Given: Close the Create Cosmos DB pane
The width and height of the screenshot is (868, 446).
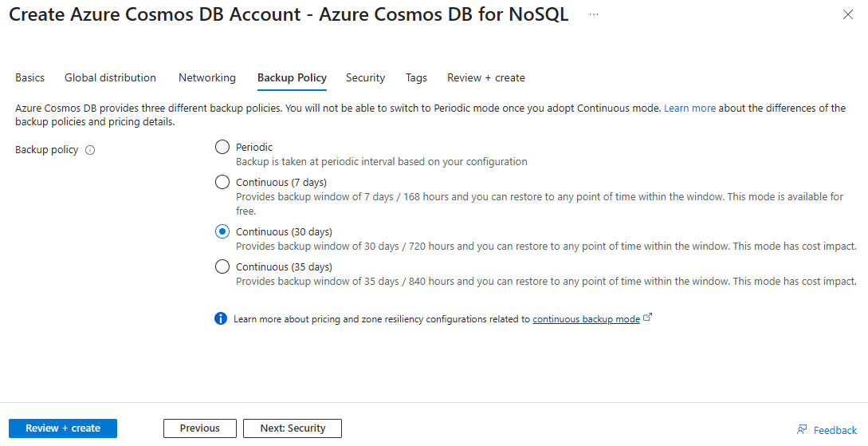Looking at the screenshot, I should coord(847,15).
